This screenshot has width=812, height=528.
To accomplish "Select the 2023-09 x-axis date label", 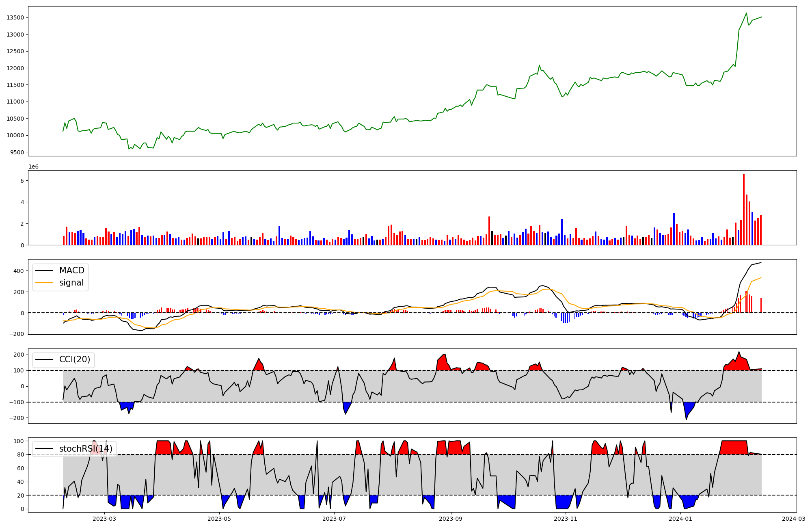I will tap(451, 518).
